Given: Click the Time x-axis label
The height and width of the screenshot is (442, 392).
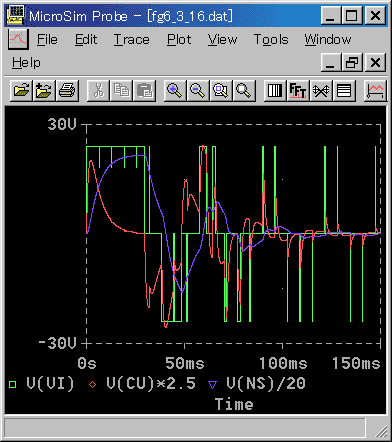Looking at the screenshot, I should [x=234, y=404].
